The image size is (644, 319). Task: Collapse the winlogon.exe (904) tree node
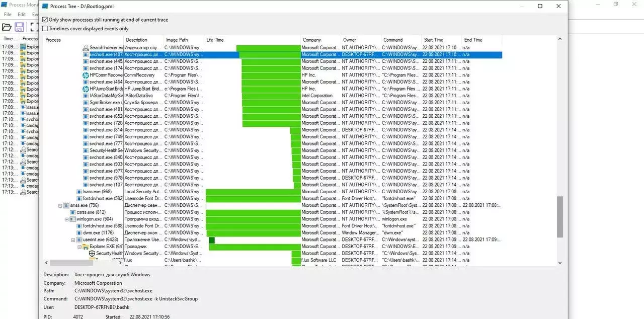67,219
